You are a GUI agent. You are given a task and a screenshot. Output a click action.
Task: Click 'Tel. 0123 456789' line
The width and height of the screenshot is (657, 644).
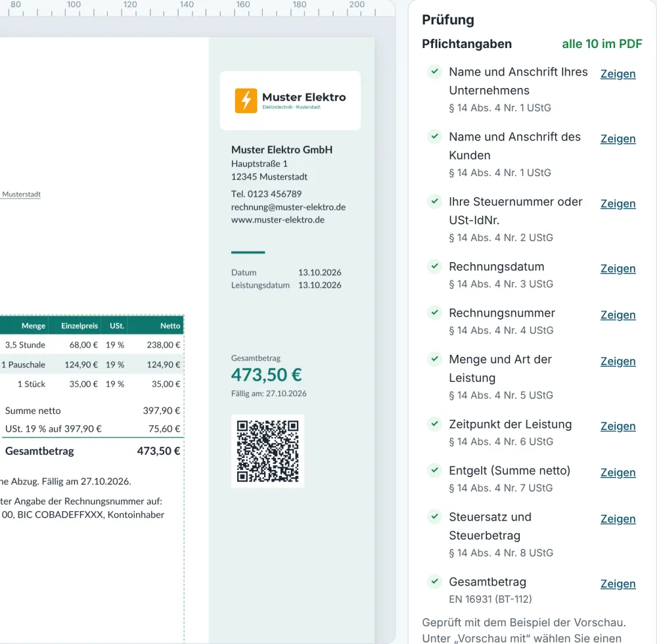tap(267, 194)
